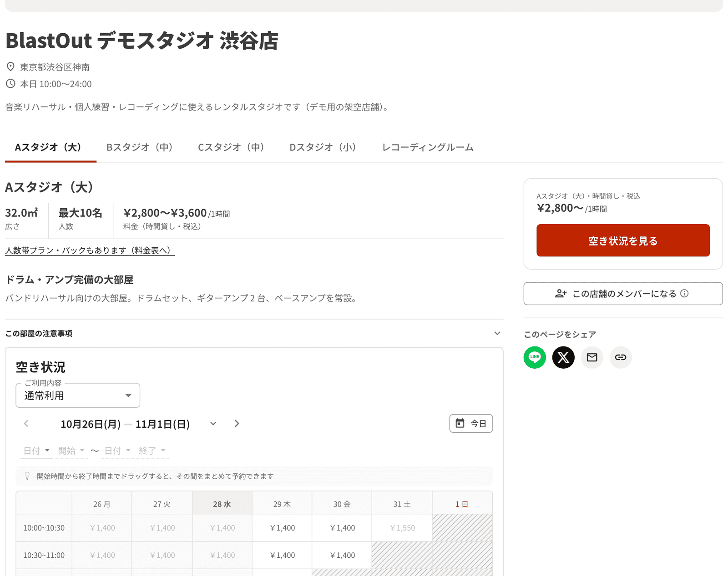Screen dimensions: 728x576
Task: Click the 31土 column header
Action: 402,504
